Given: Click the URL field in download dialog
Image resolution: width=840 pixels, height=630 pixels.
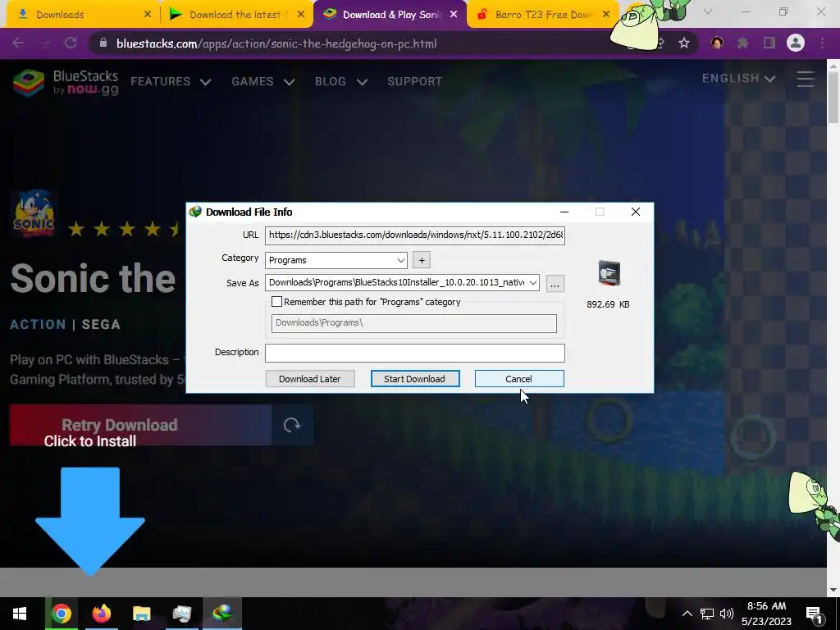Looking at the screenshot, I should click(x=414, y=235).
